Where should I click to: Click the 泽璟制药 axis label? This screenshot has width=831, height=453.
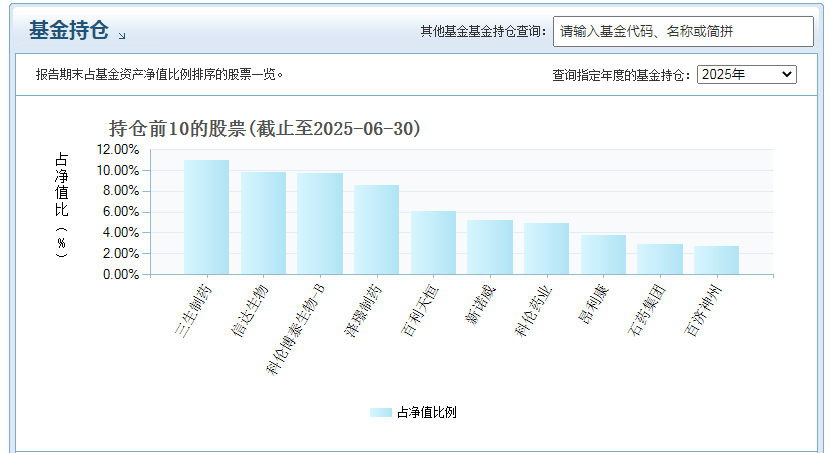click(x=363, y=311)
